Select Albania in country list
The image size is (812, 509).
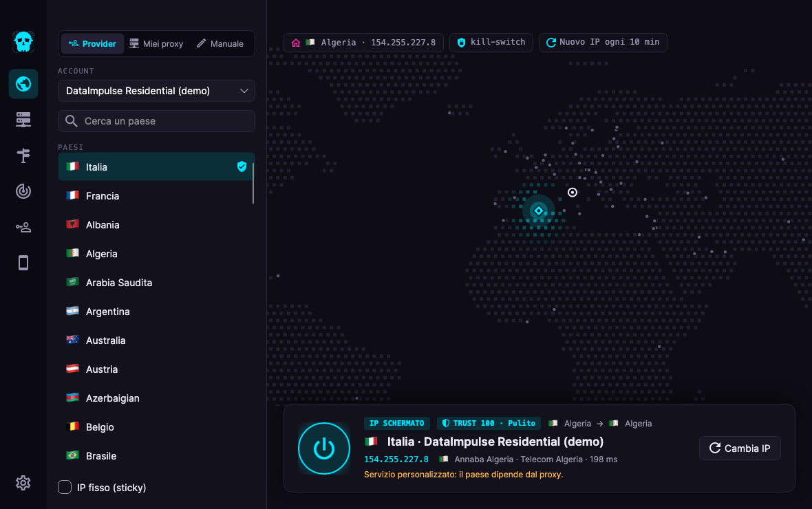[156, 225]
